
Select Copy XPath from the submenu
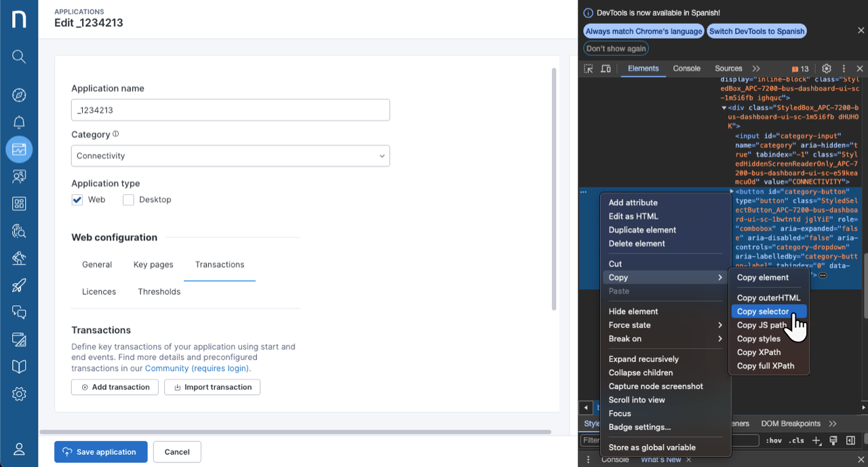pyautogui.click(x=759, y=352)
